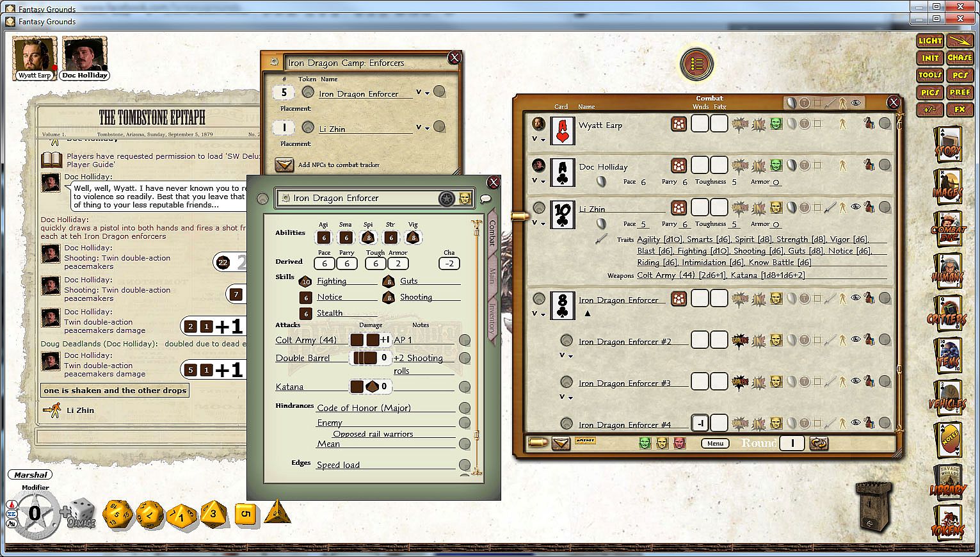Screen dimensions: 980x557
Task: Toggle visibility eye for Li Zhin
Action: click(x=856, y=207)
